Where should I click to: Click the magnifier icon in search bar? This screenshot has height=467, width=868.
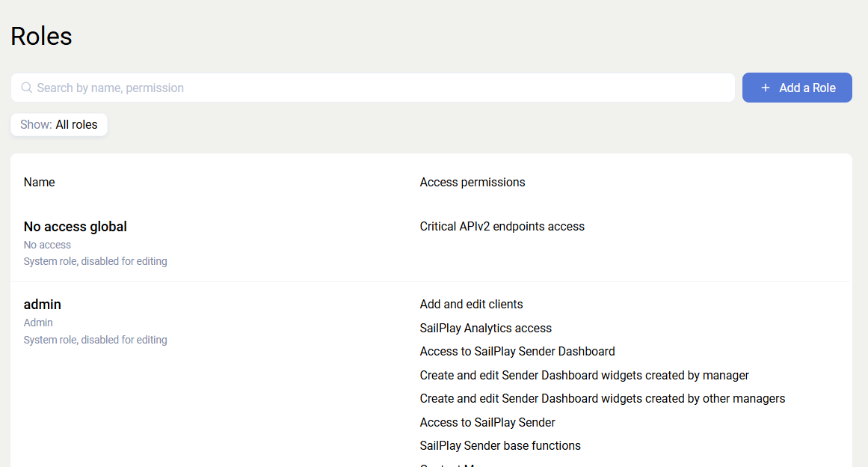pos(27,88)
